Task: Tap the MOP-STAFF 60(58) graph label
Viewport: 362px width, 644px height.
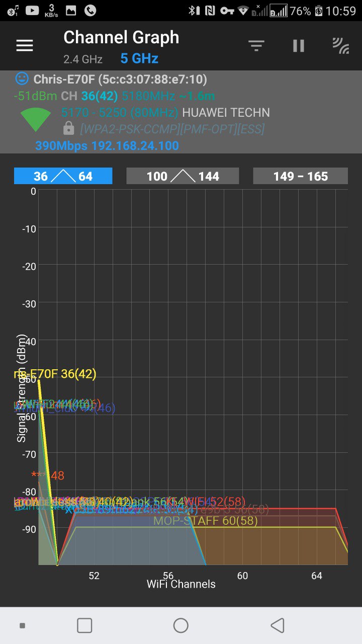Action: pos(205,521)
